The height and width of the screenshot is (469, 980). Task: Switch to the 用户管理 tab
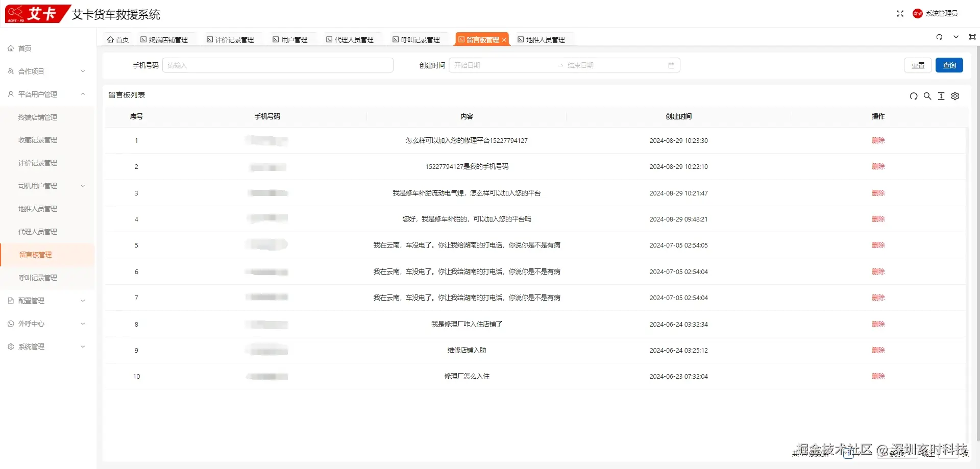(x=290, y=40)
